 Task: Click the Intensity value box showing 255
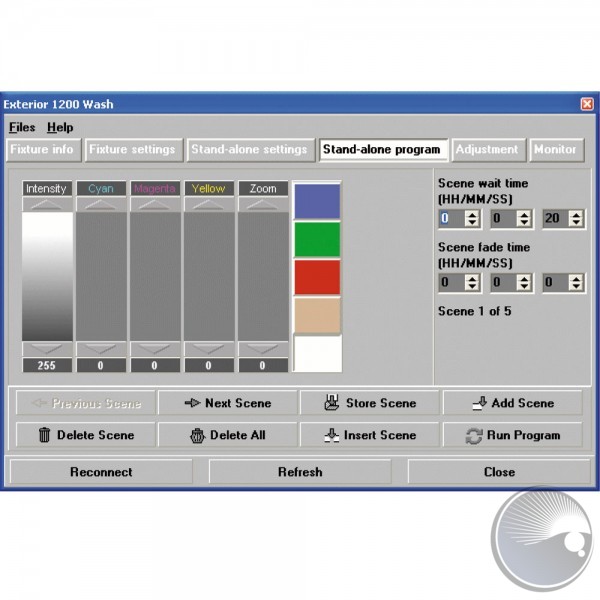click(x=47, y=365)
